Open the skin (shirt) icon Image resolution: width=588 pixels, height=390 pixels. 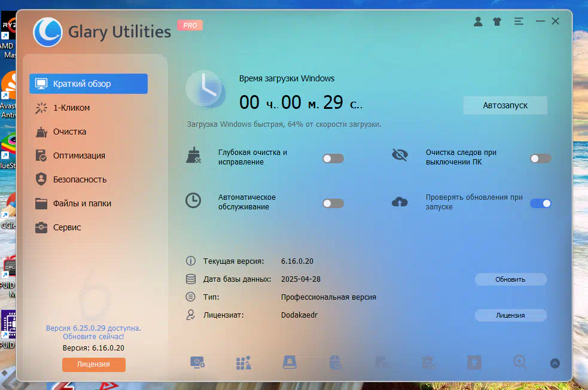point(497,22)
